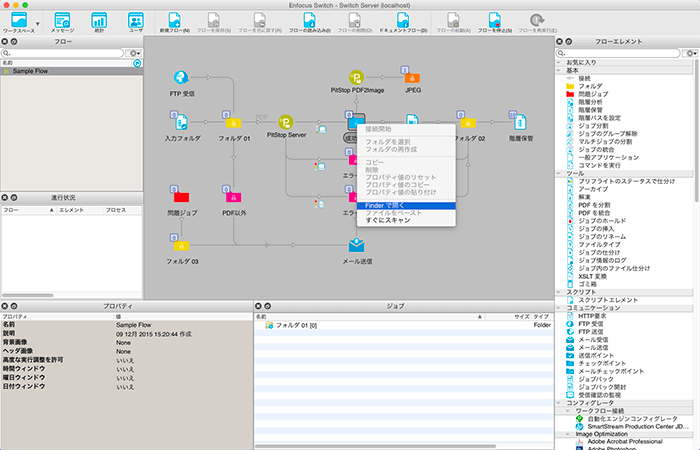Select the FTP 受信 flow element
The width and height of the screenshot is (700, 450).
[x=181, y=77]
